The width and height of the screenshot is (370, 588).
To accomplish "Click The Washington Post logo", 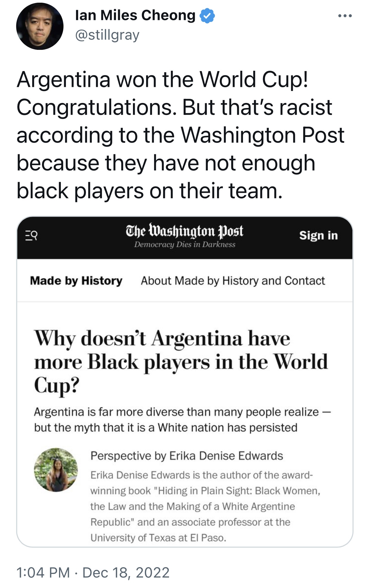I will tap(184, 231).
